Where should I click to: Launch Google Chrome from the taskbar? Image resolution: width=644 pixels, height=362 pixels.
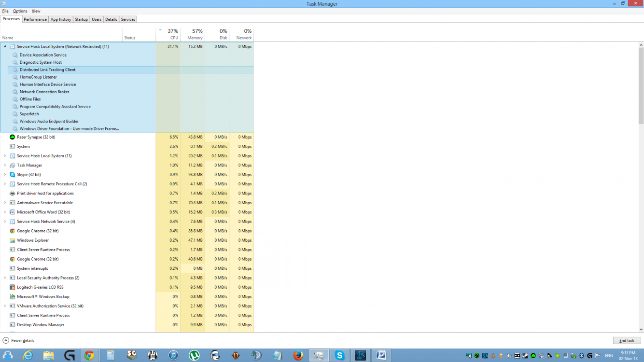tap(90, 356)
